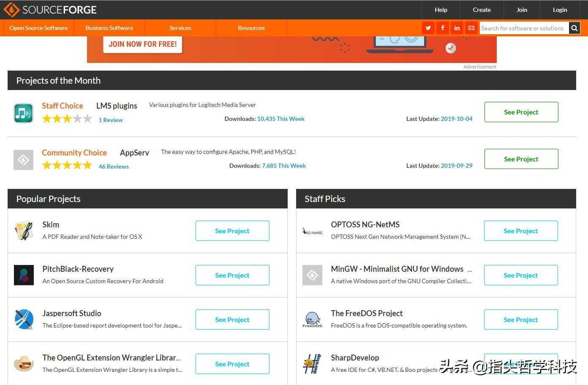Click the LMS plugins music icon

pos(23,113)
